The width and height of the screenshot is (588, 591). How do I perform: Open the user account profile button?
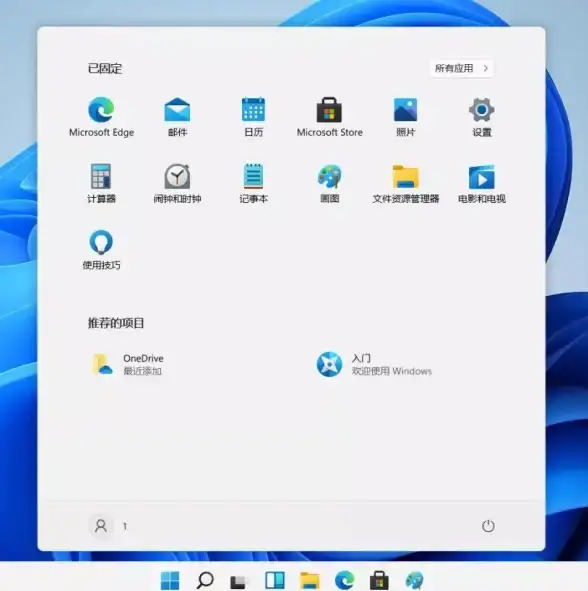[109, 526]
